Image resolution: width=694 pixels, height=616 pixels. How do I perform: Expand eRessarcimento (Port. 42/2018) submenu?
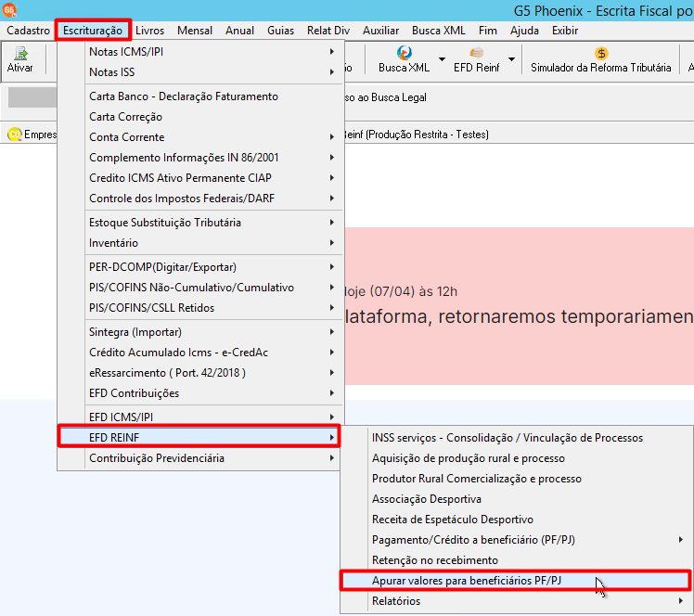pyautogui.click(x=200, y=373)
